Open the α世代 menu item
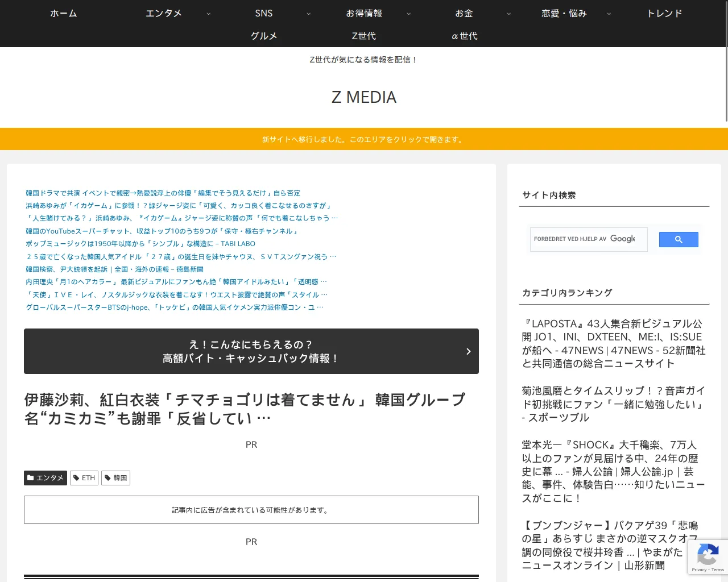The height and width of the screenshot is (582, 728). point(464,36)
